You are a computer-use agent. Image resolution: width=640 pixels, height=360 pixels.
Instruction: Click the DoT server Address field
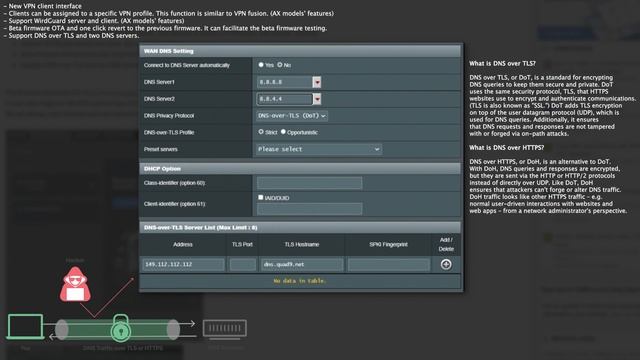click(183, 264)
